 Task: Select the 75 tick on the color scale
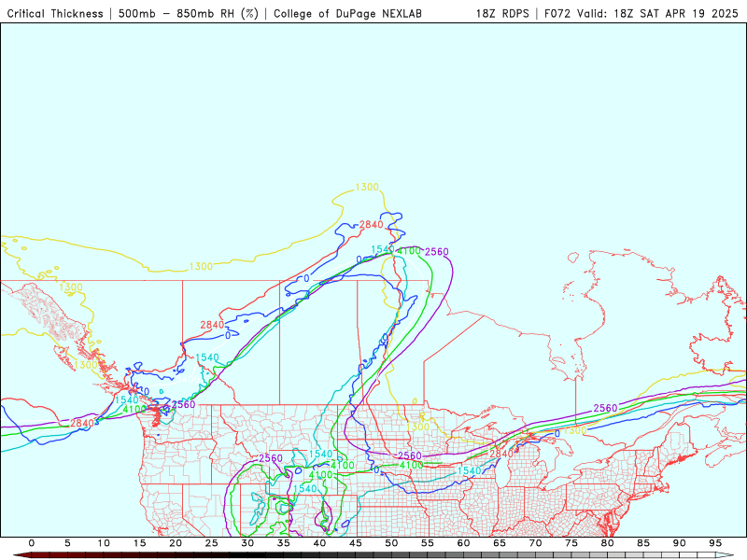click(571, 543)
